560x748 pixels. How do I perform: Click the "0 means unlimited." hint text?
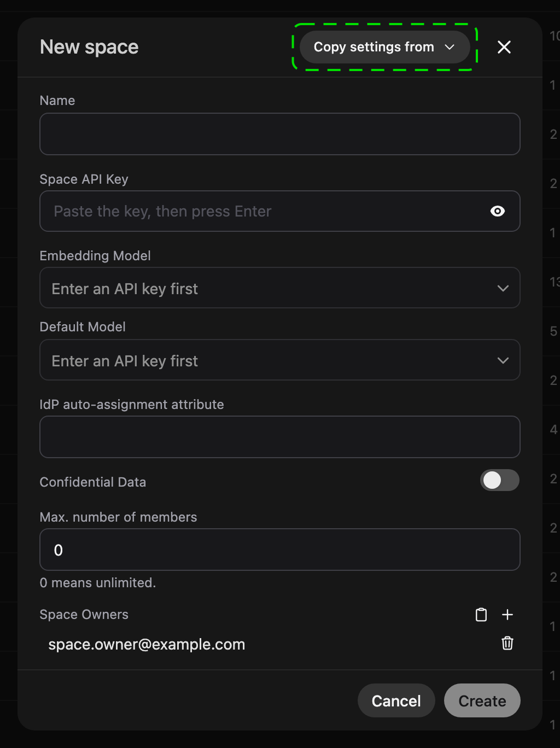(x=98, y=583)
